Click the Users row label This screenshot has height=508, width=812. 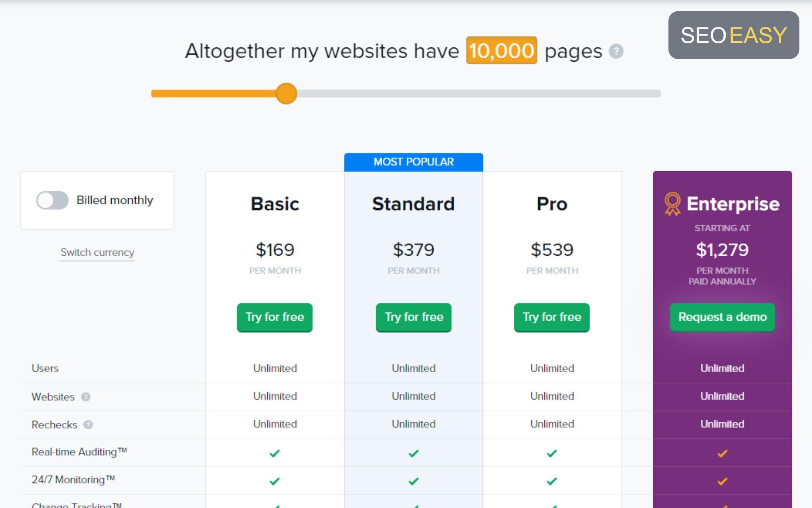point(45,368)
